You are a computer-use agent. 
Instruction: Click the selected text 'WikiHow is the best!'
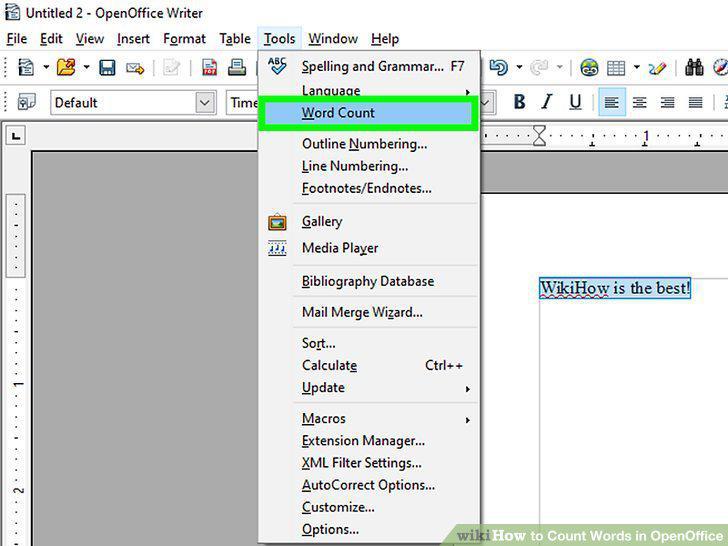point(615,288)
